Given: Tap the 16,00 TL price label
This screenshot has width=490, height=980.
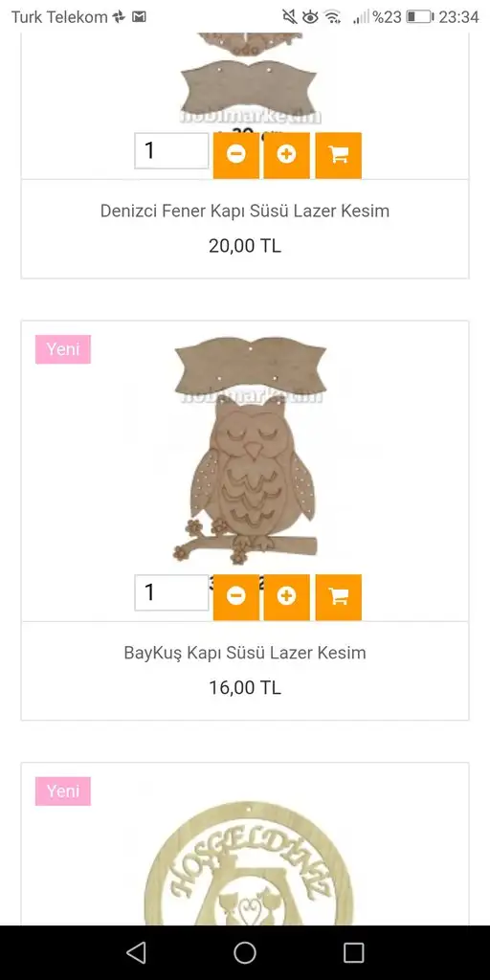Looking at the screenshot, I should click(x=245, y=687).
